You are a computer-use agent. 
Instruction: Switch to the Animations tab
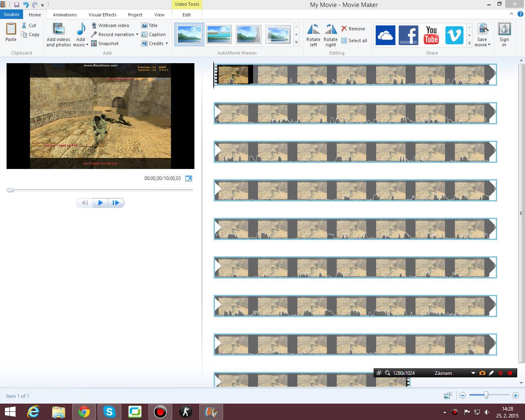click(65, 14)
